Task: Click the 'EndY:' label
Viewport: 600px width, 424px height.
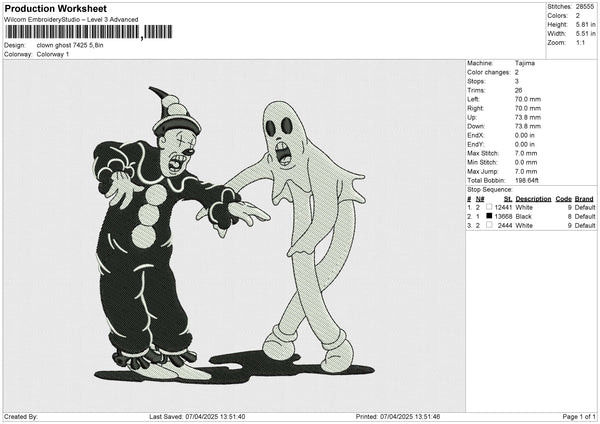Action: pos(476,145)
